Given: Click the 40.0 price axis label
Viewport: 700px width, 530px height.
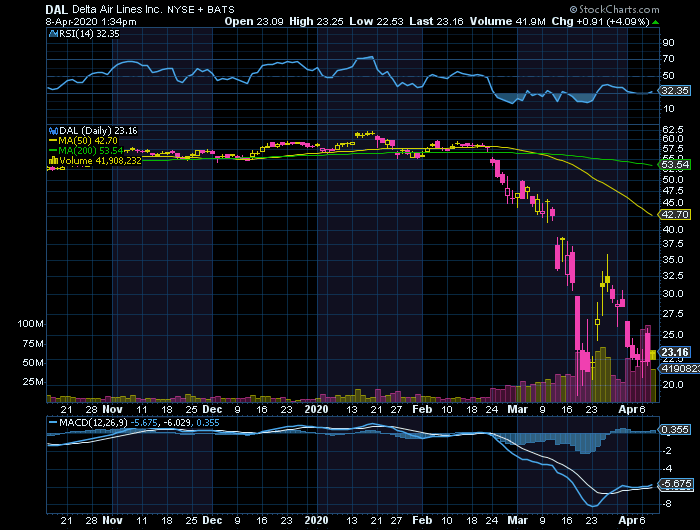Looking at the screenshot, I should point(673,230).
